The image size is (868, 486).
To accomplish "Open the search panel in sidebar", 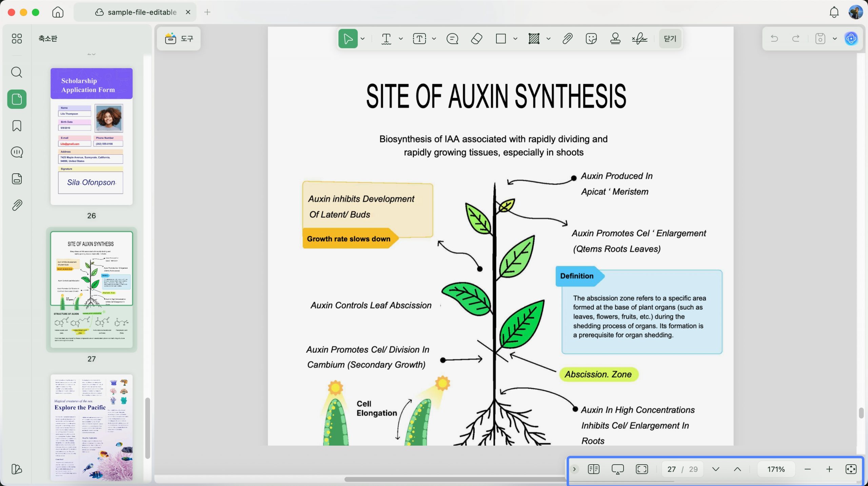I will click(x=17, y=72).
